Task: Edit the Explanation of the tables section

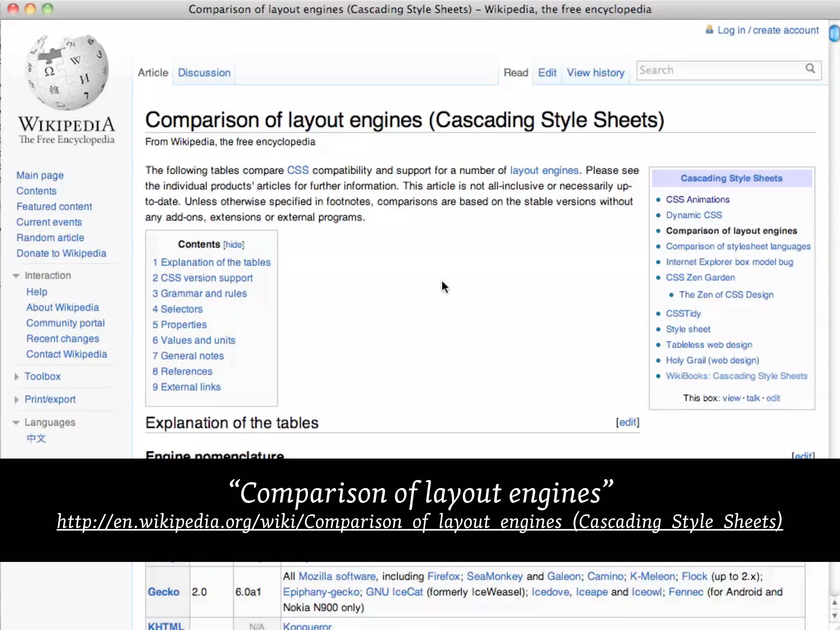Action: click(x=628, y=422)
